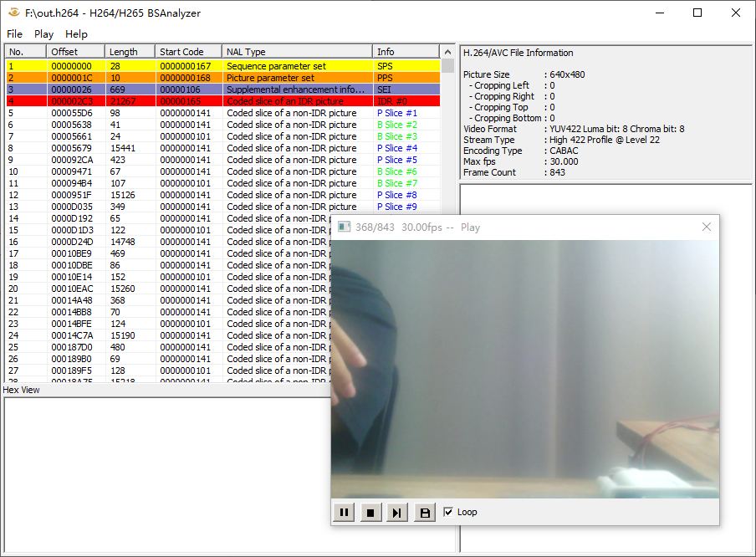Step forward to the next frame
The image size is (756, 557).
(x=397, y=512)
